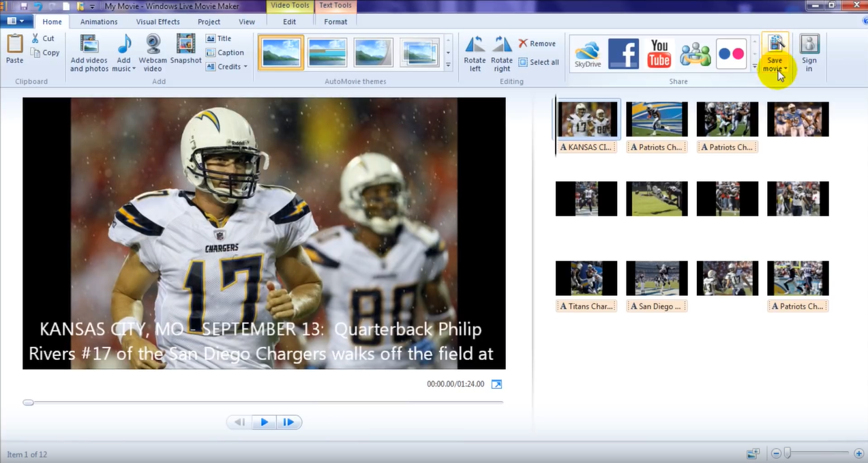The image size is (868, 463).
Task: Share movie to Facebook
Action: tap(623, 53)
